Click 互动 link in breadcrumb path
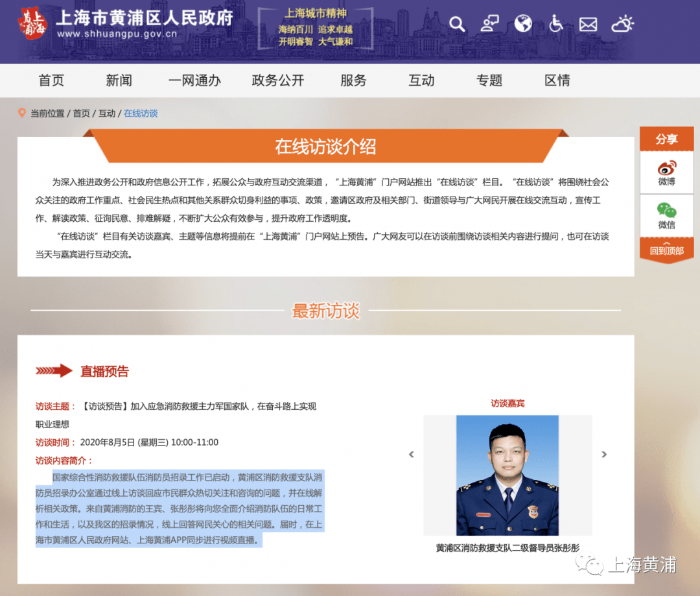Viewport: 700px width, 596px height. [107, 113]
